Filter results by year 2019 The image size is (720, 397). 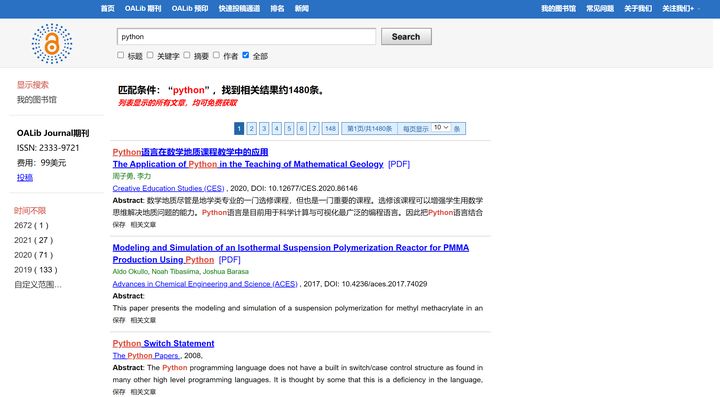point(35,269)
